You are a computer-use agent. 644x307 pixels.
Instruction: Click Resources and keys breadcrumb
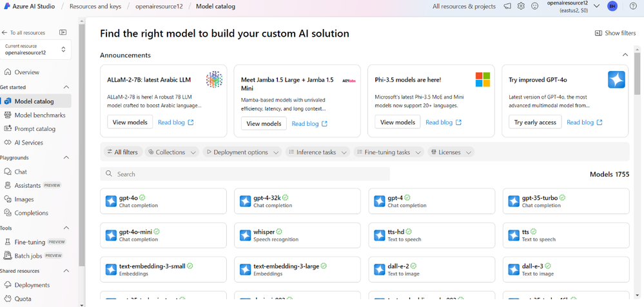tap(95, 6)
